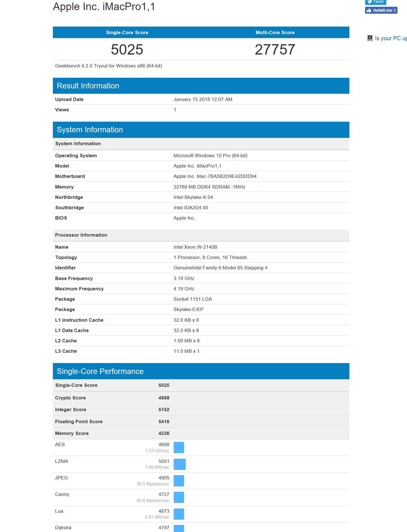Viewport: 407px width, 532px height.
Task: Click the upload date January 15 2018 value
Action: (203, 99)
